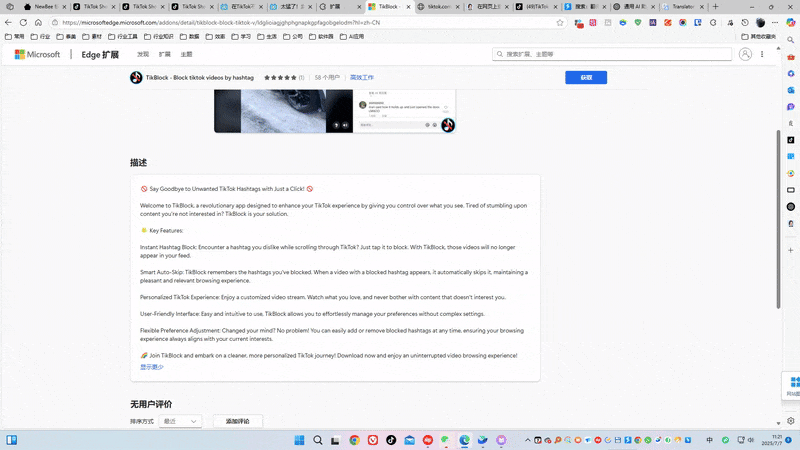Click the page vertical scrollbar thumb
Viewport: 800px width, 450px height.
click(x=778, y=219)
